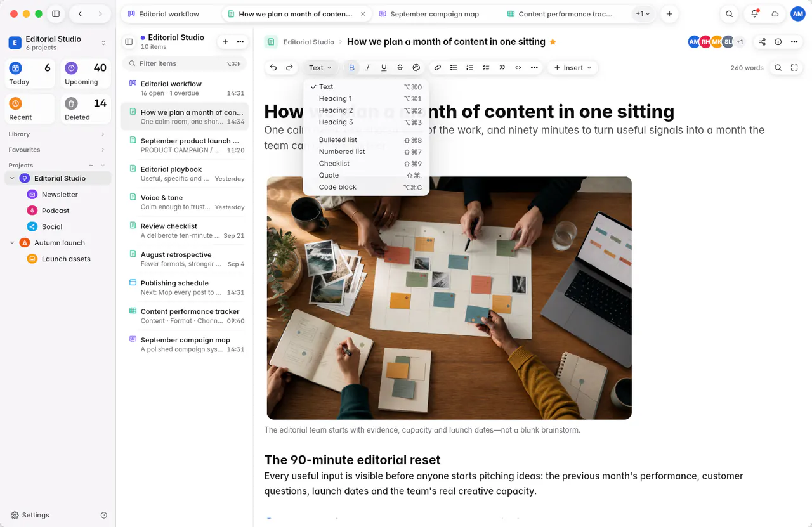Viewport: 812px width, 527px height.
Task: Search within the document using the magnifier
Action: [x=778, y=68]
